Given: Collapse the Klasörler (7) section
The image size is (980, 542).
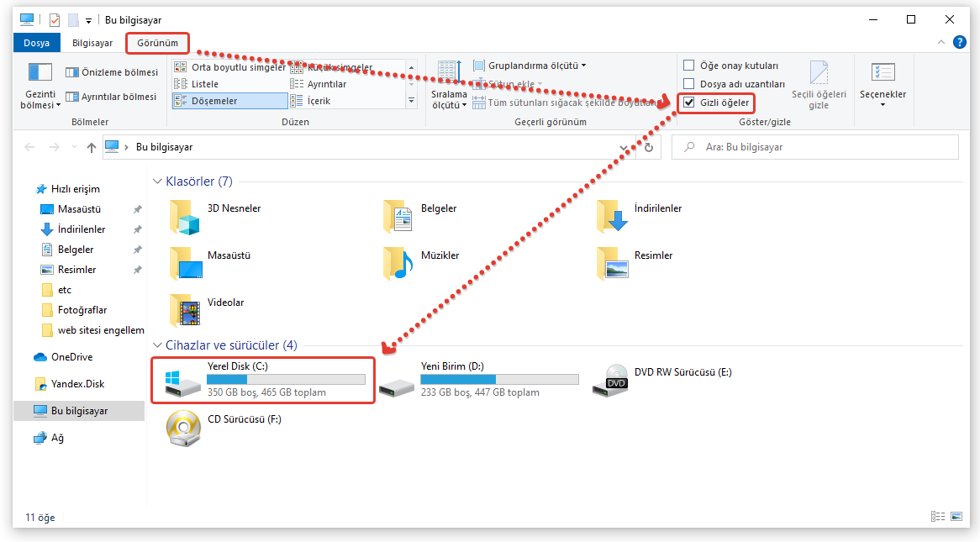Looking at the screenshot, I should (157, 182).
